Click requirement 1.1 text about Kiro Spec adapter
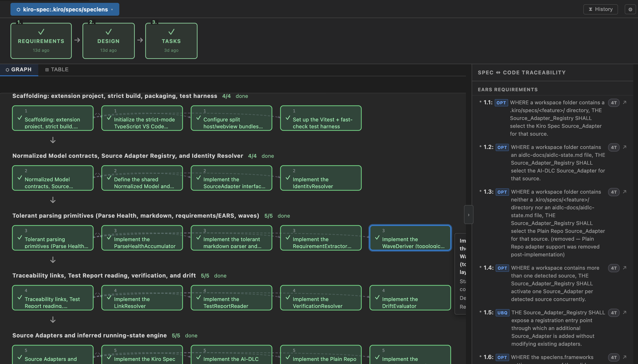Viewport: 638px width, 364px height. 557,118
